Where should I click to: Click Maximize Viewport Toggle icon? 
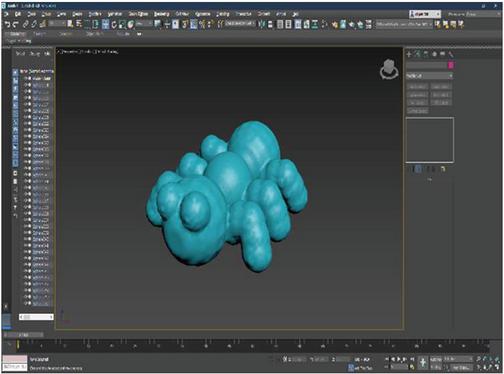coord(497,367)
